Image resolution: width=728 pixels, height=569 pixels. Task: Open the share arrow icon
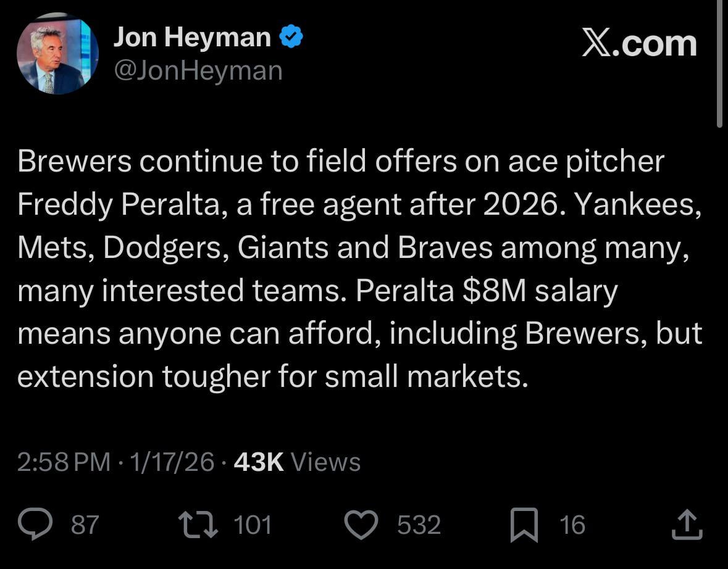point(687,524)
